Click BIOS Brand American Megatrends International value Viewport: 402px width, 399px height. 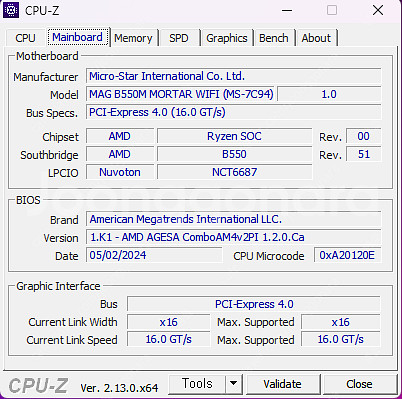pos(234,219)
